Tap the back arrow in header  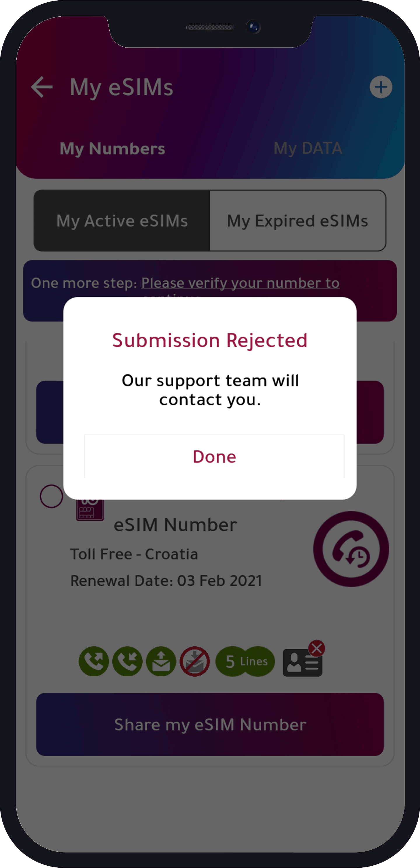click(42, 87)
